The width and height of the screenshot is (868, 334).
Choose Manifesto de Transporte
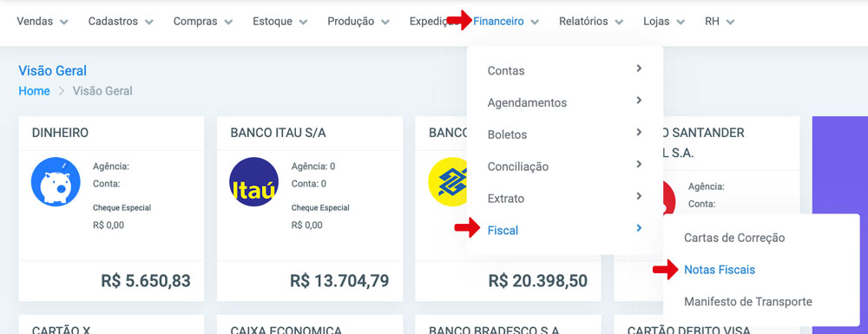pyautogui.click(x=748, y=302)
